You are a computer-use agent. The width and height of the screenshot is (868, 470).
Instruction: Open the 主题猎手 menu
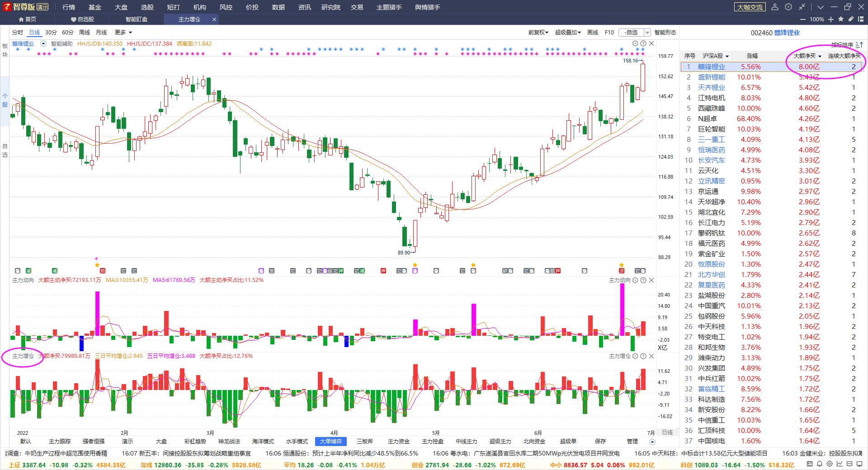(x=389, y=7)
